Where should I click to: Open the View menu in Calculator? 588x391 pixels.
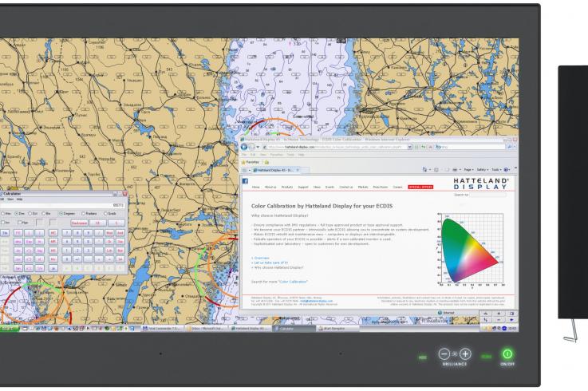tap(10, 199)
